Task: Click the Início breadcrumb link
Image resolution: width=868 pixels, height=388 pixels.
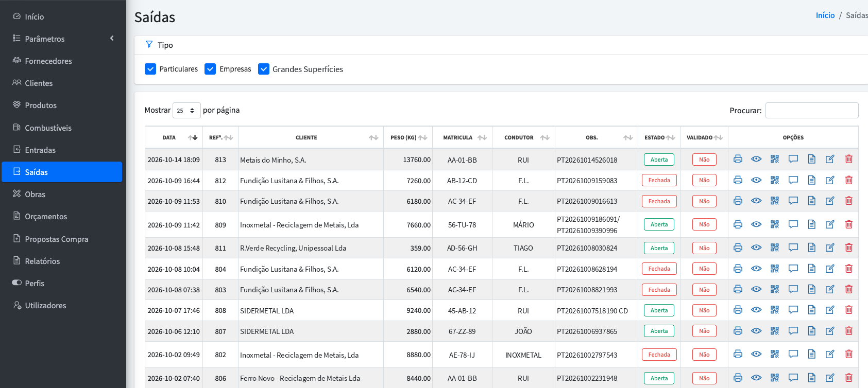Action: [x=825, y=15]
